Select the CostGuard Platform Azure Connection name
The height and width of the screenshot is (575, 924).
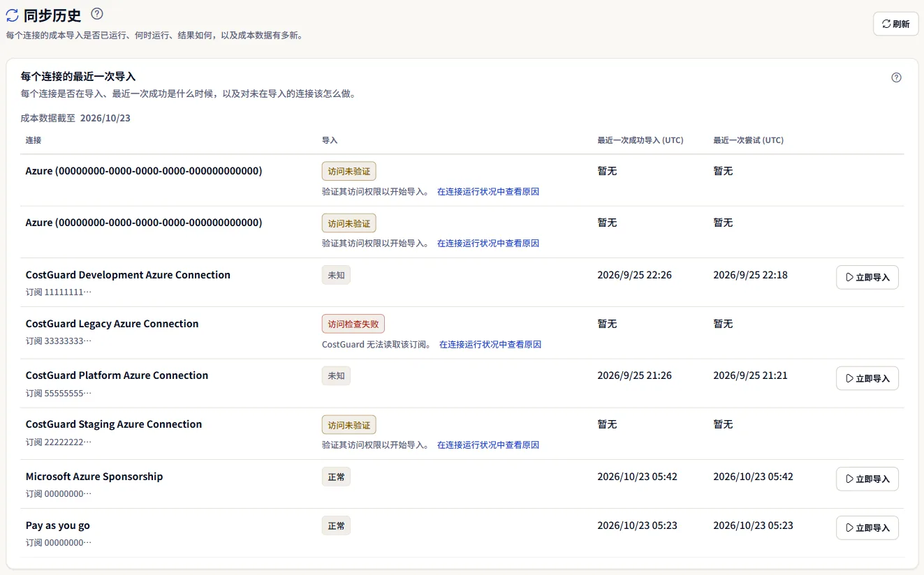pyautogui.click(x=117, y=375)
